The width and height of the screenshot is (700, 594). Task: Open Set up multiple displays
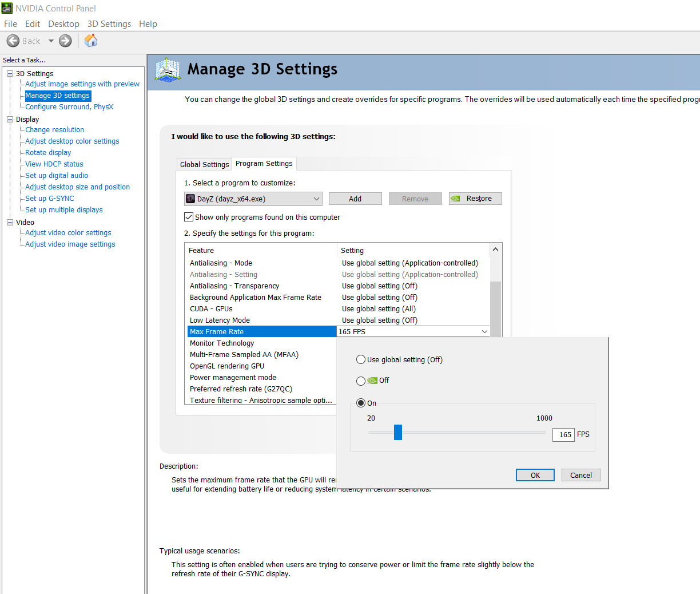[x=64, y=209]
